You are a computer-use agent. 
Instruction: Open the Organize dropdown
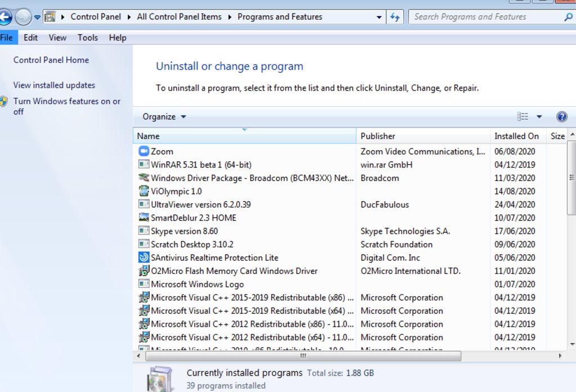(164, 117)
